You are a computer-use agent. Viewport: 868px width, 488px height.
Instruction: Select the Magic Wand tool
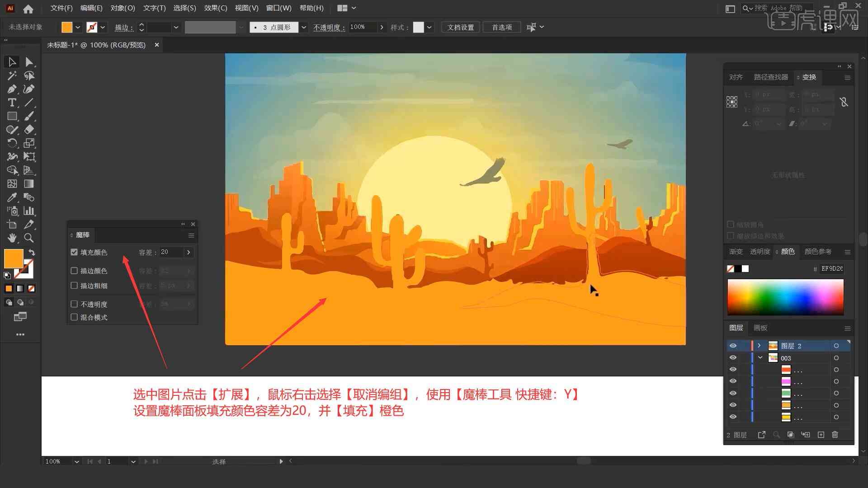pyautogui.click(x=11, y=75)
